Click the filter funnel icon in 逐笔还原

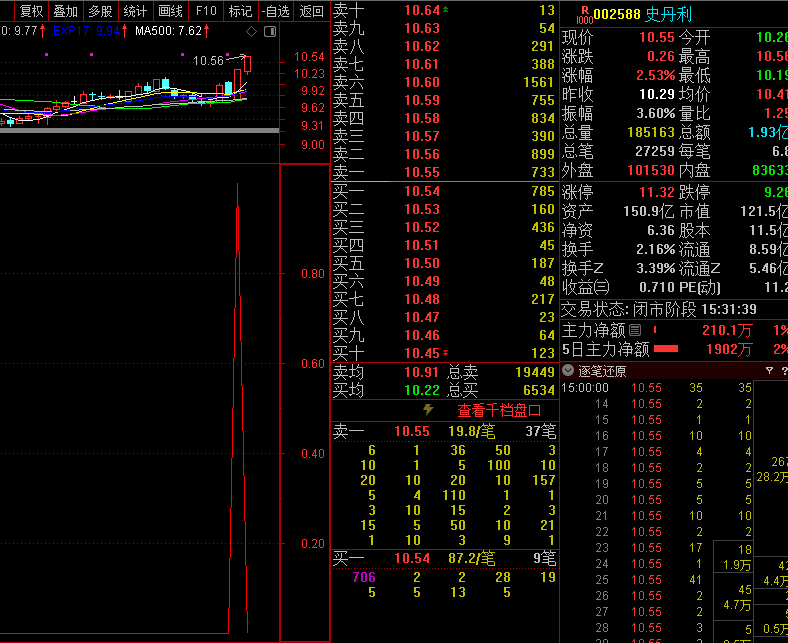click(x=769, y=371)
